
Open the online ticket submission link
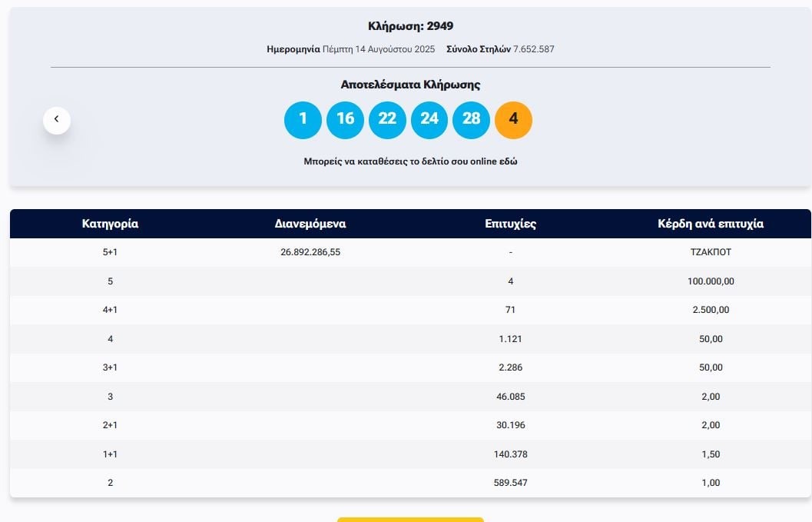pos(410,161)
